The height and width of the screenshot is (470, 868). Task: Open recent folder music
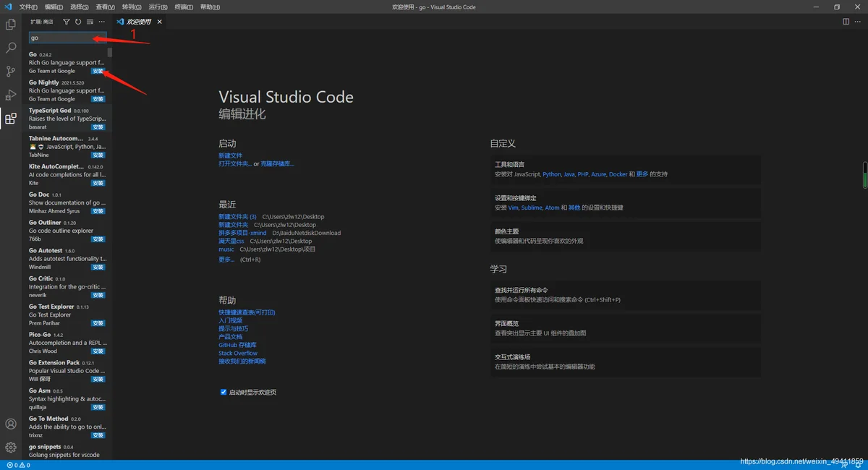click(226, 249)
